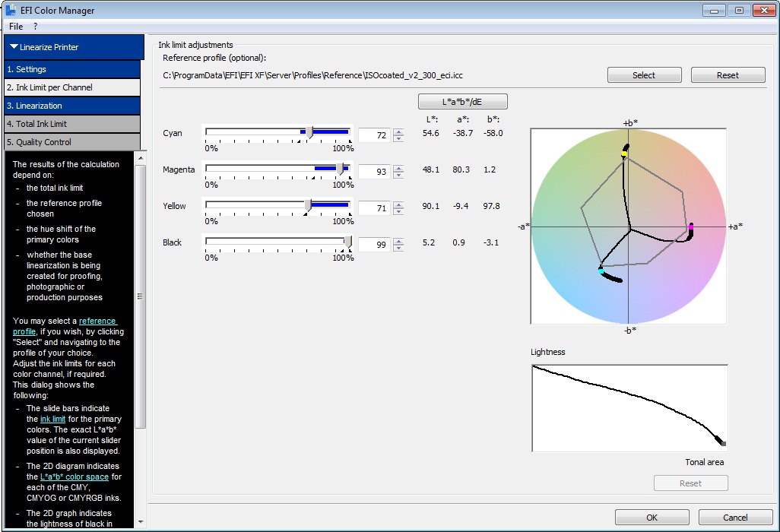Collapse the Linearize Printer section triangle
This screenshot has width=780, height=532.
(14, 46)
